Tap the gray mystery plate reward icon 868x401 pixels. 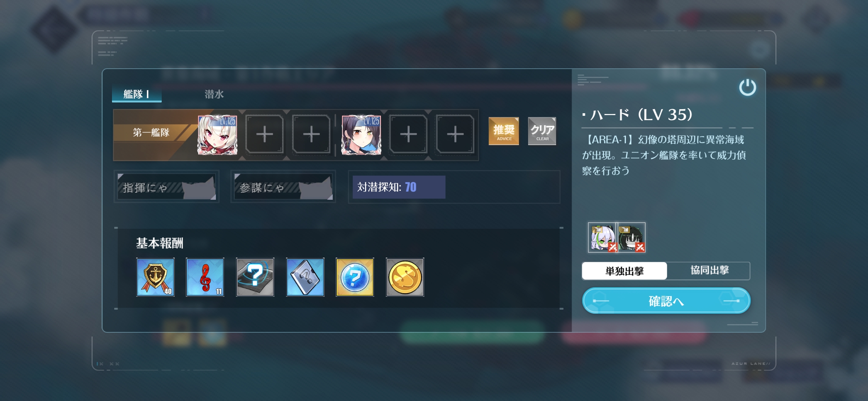[x=255, y=277]
